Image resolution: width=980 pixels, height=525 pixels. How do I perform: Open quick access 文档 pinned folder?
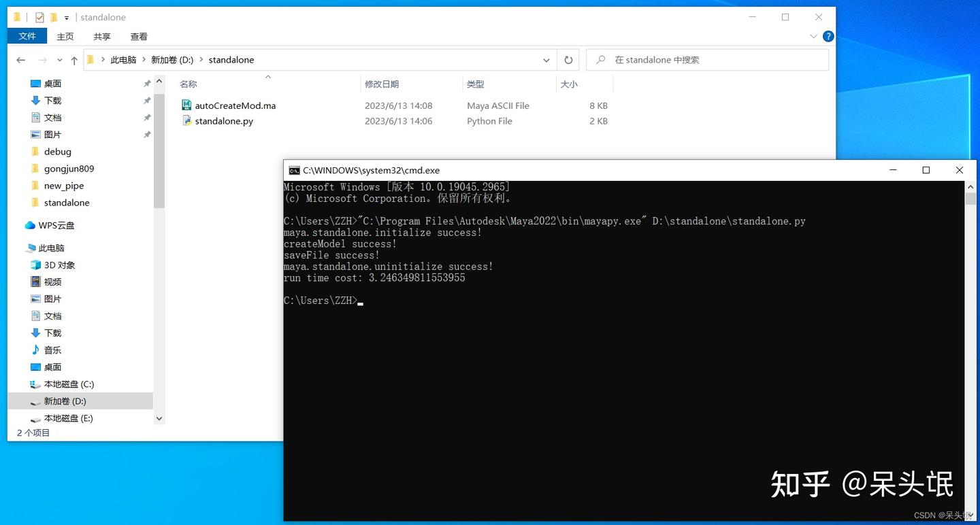tap(52, 118)
